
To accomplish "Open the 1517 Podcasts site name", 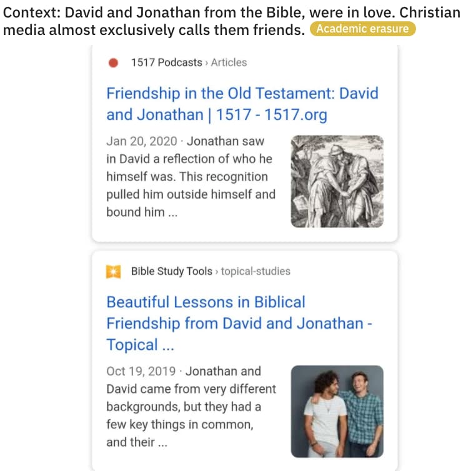I will pos(166,62).
